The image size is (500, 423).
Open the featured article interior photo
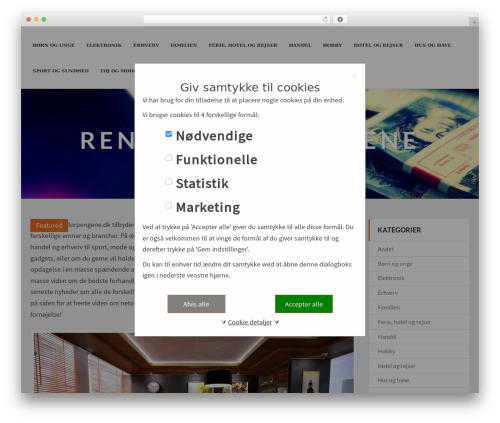194,363
